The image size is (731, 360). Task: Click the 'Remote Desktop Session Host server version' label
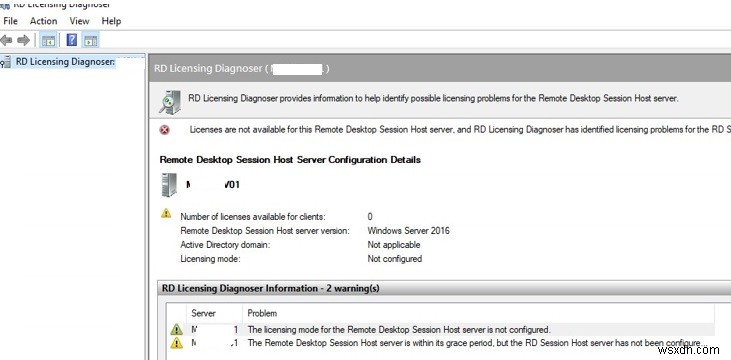click(x=265, y=230)
